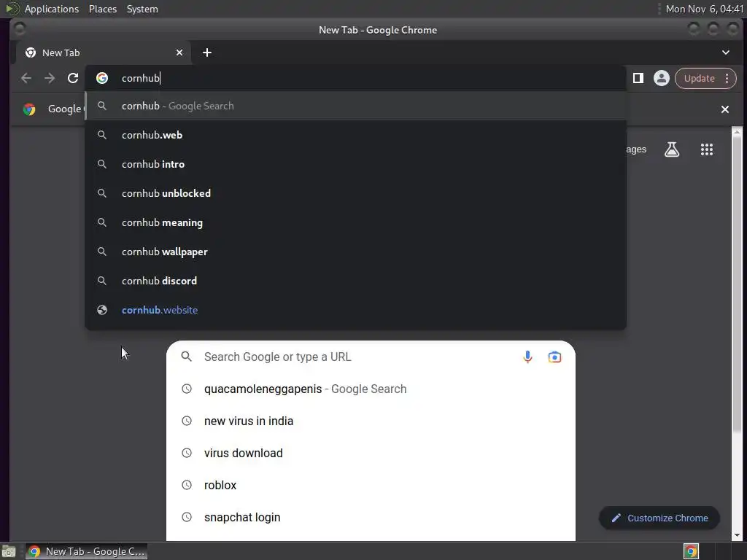
Task: Pick the 'roblox' history entry
Action: click(x=371, y=485)
